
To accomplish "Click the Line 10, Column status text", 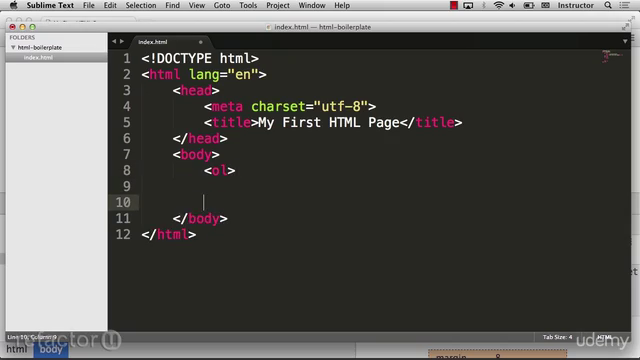I will click(32, 337).
